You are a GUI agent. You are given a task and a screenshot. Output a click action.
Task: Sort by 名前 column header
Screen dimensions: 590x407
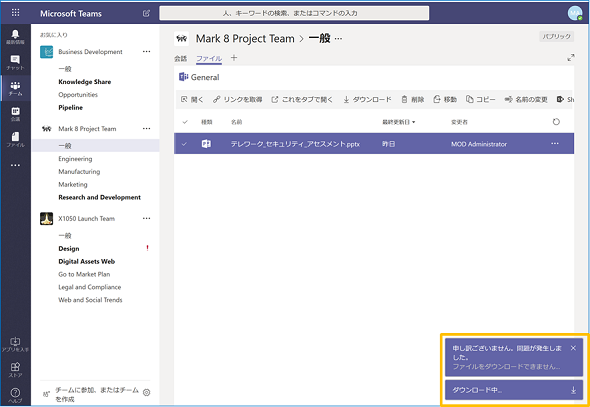tap(236, 122)
